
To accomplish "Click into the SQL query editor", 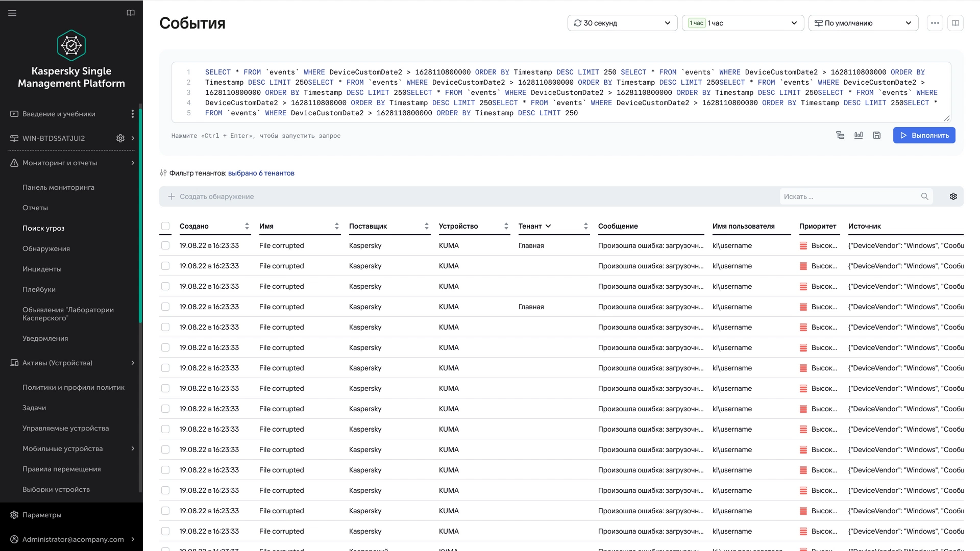I will (x=561, y=92).
